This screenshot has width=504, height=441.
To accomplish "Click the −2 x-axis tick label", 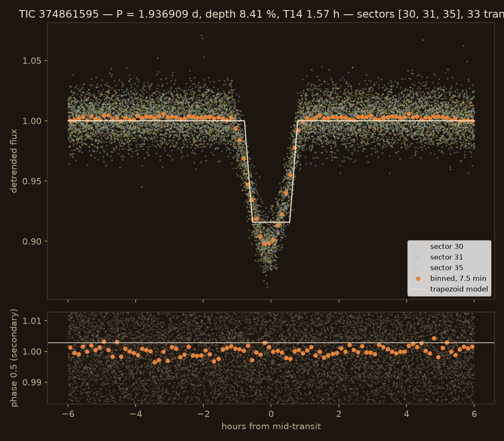I will click(x=203, y=415).
